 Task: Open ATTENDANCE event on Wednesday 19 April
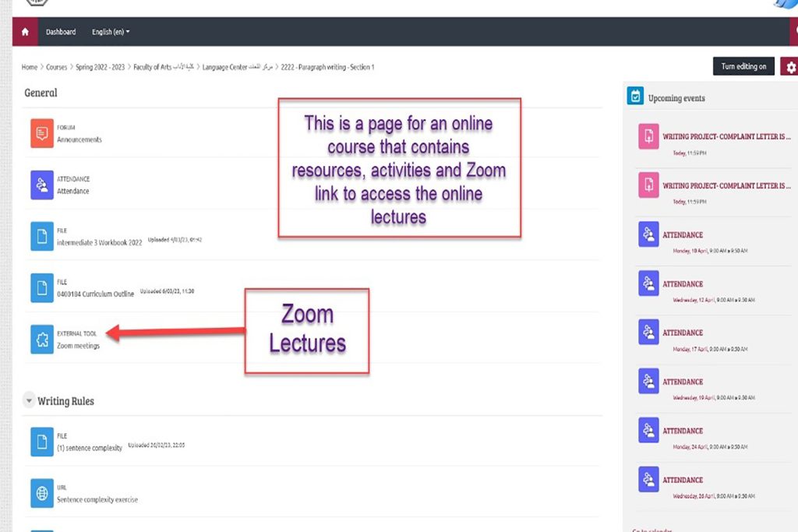(x=683, y=382)
